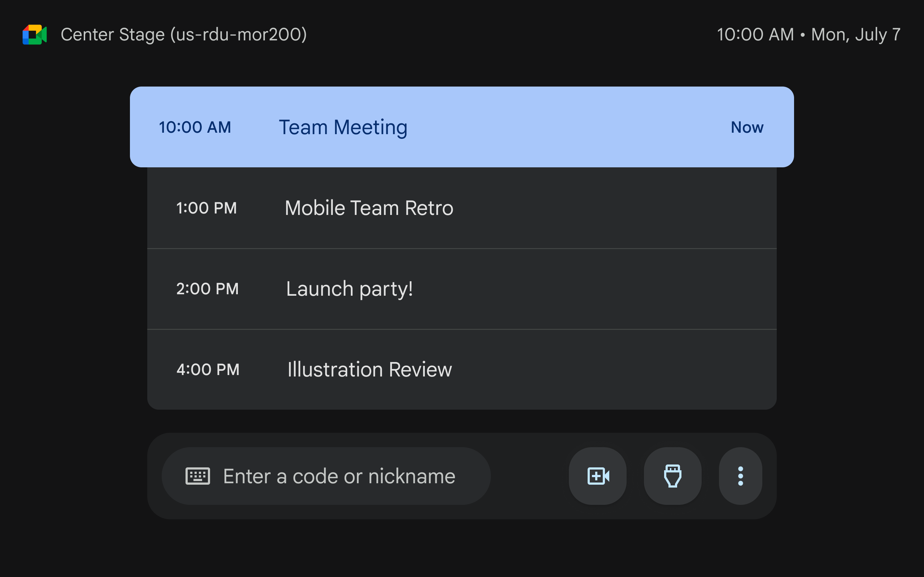Click the 2:00 PM time label
The width and height of the screenshot is (924, 577).
pos(207,289)
